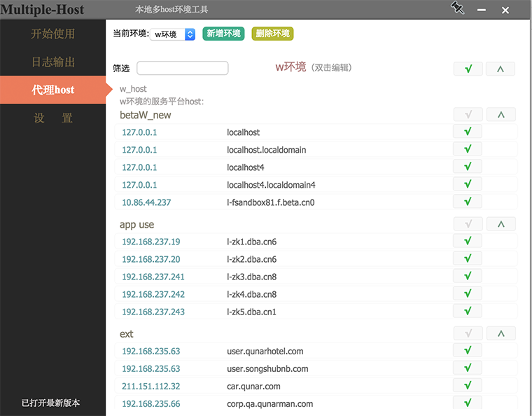Click IP 192.168.237.241
The height and width of the screenshot is (416, 532).
coord(153,277)
